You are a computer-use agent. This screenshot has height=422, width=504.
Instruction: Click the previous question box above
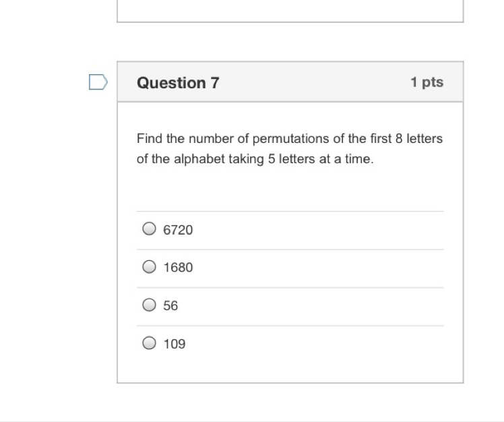(290, 11)
